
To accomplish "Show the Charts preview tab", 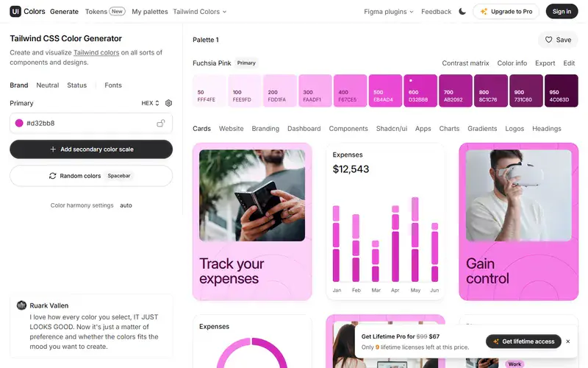I will point(449,128).
